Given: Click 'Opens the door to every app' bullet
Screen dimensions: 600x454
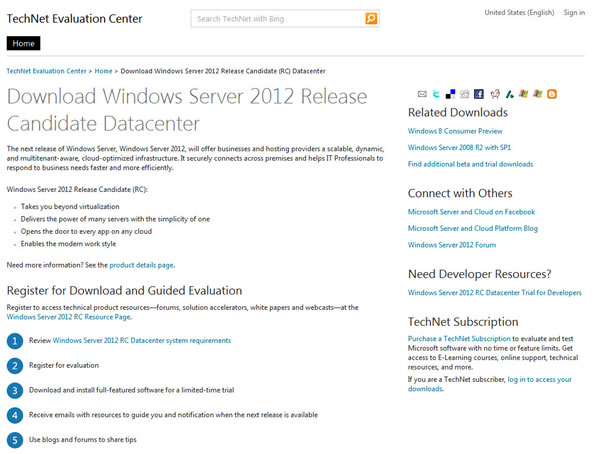Looking at the screenshot, I should [x=86, y=231].
